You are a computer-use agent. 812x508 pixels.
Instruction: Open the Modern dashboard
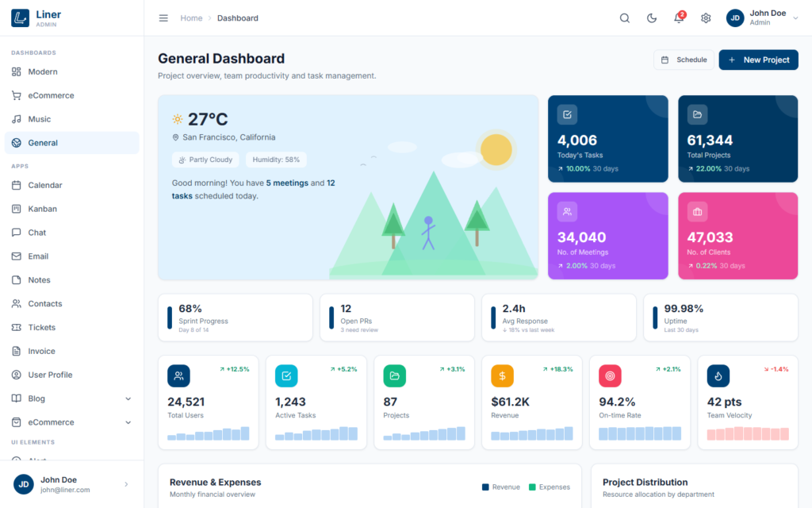(x=72, y=71)
